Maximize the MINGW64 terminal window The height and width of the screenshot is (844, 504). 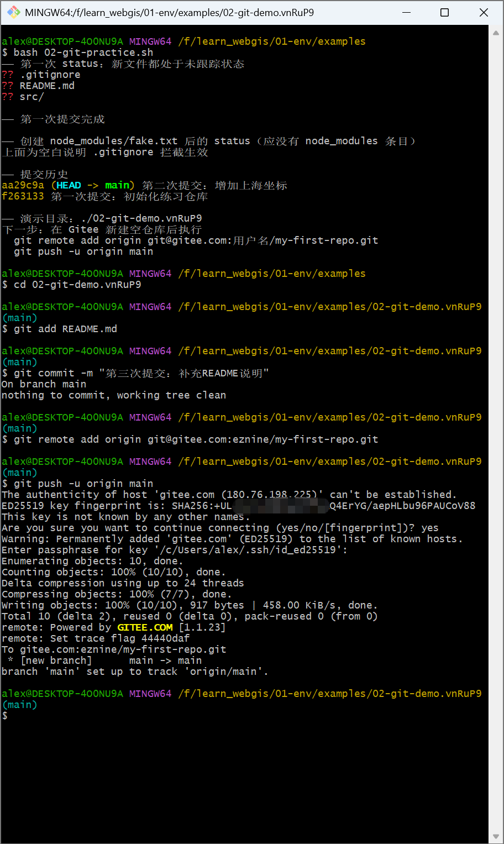(x=444, y=12)
